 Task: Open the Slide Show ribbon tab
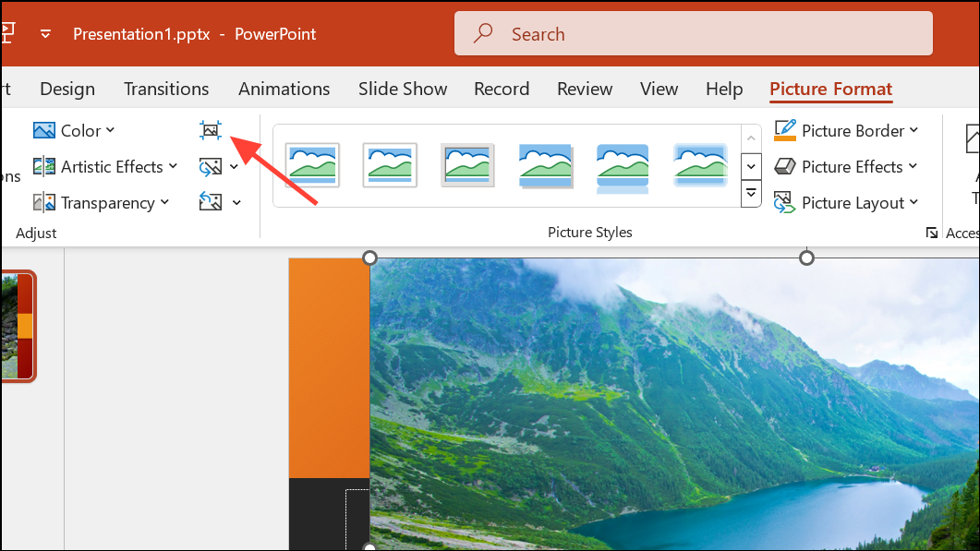402,89
